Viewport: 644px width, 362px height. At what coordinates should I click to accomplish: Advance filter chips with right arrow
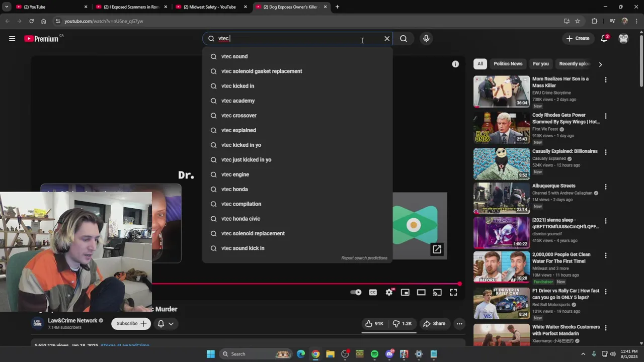(600, 64)
